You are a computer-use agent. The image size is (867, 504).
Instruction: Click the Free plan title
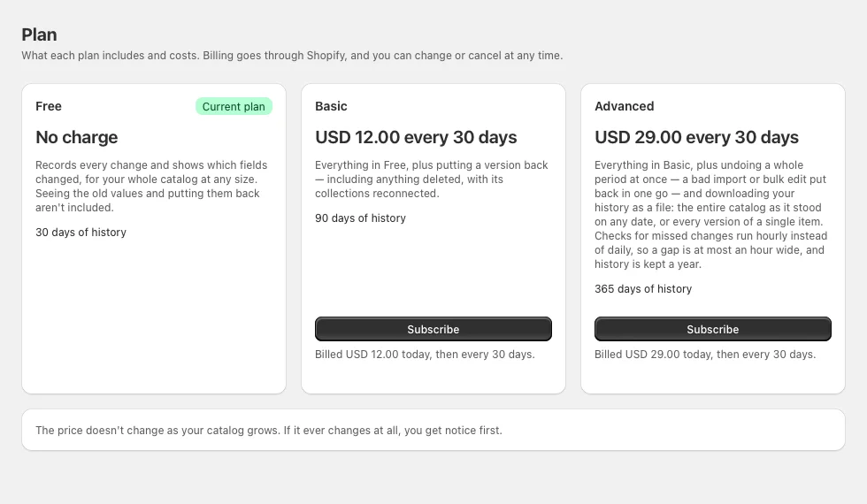coord(49,106)
